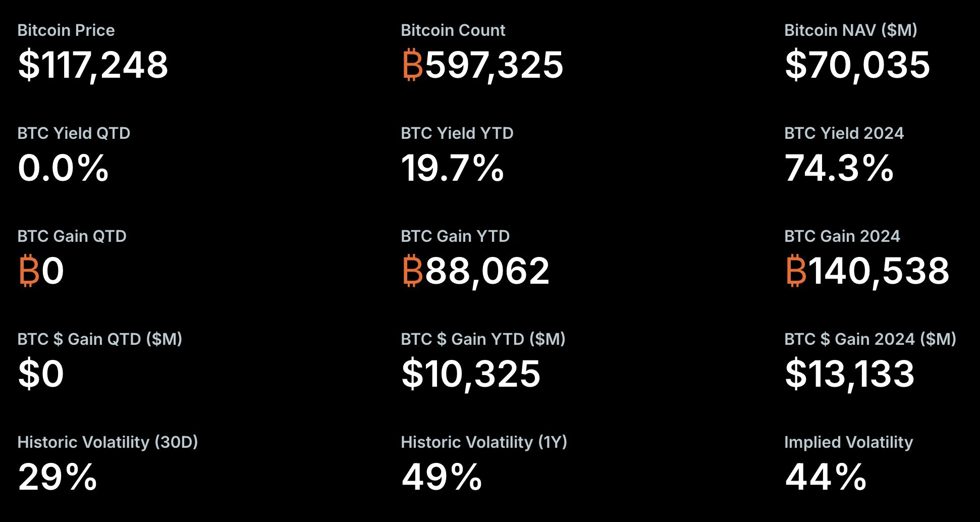Select the Bitcoin NAV value $70,035
This screenshot has height=522, width=980.
click(x=857, y=65)
